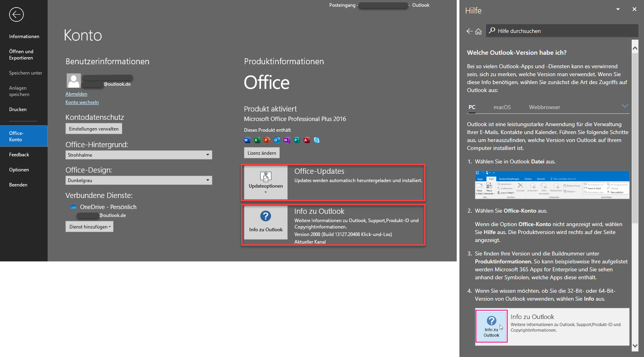Click the help panel back arrow

[x=469, y=31]
